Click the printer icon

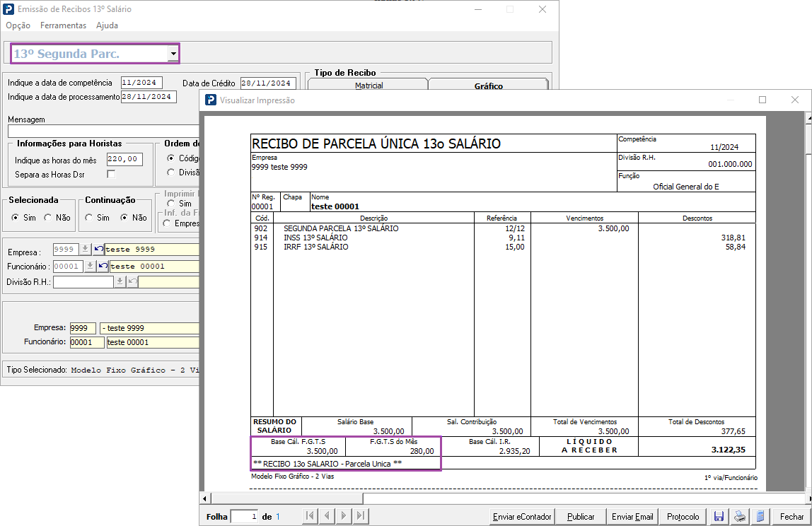[x=740, y=516]
